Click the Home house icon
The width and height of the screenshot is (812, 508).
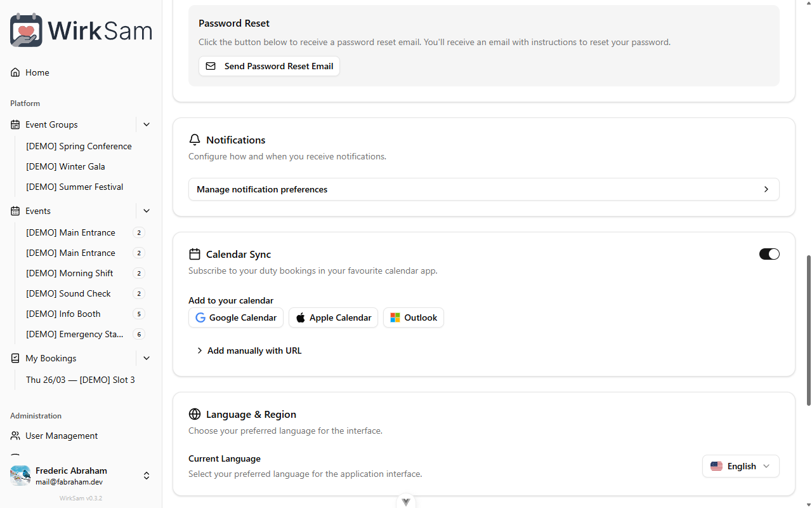pos(15,72)
